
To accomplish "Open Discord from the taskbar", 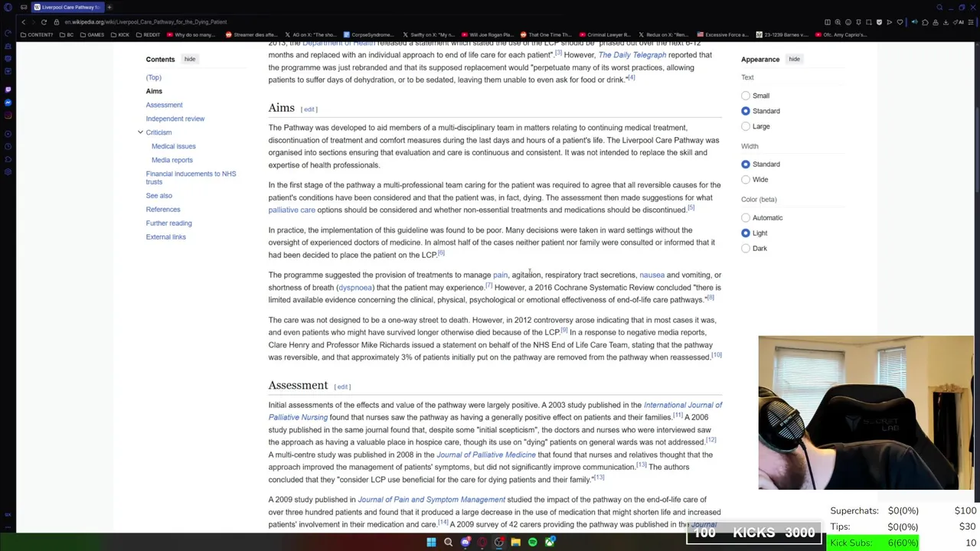I will pyautogui.click(x=465, y=543).
